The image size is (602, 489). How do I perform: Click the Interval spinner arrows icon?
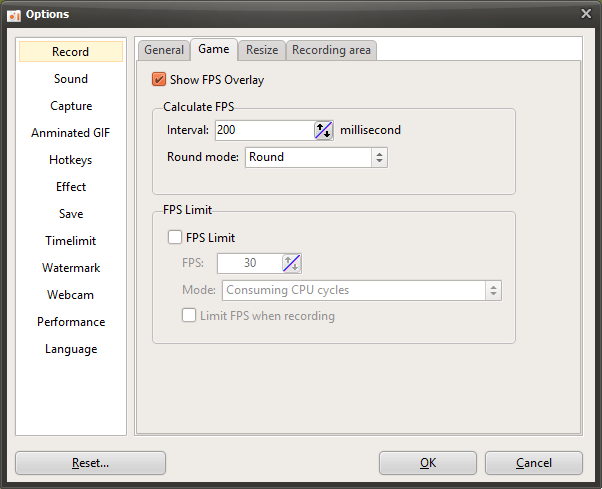(323, 130)
